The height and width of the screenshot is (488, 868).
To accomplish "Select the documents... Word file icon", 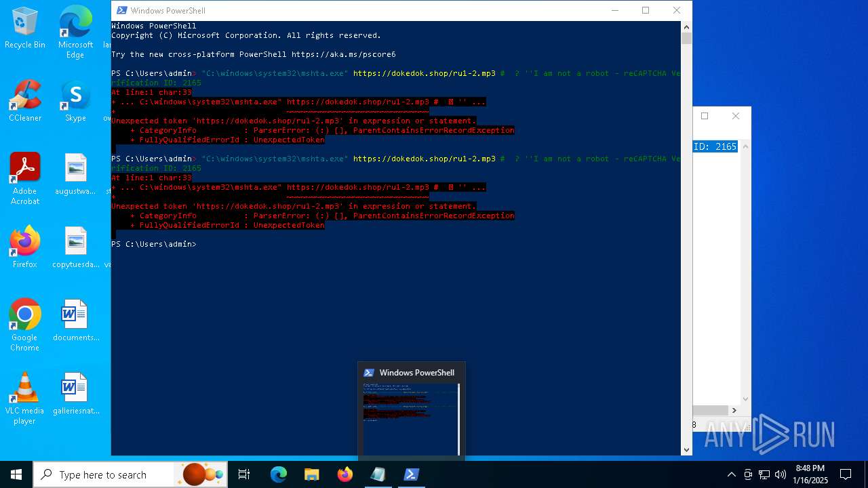I will pos(75,321).
